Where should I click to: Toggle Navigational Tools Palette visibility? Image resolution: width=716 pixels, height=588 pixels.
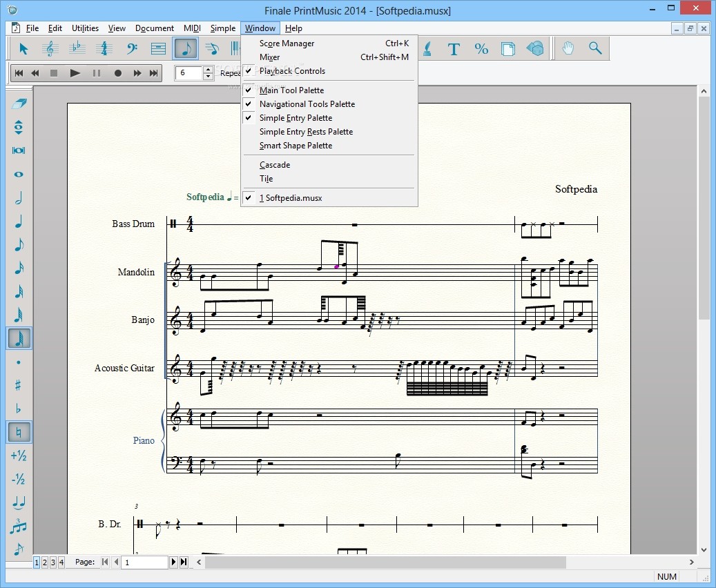point(329,104)
